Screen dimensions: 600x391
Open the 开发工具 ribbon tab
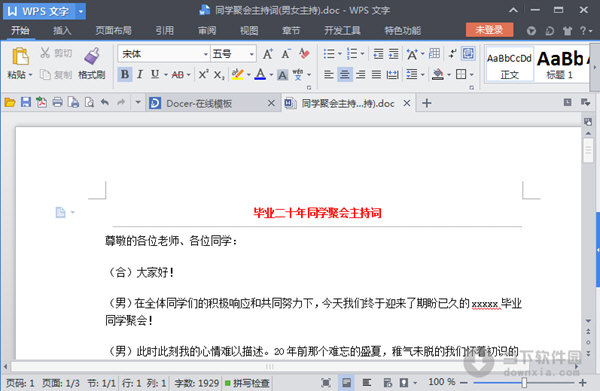pyautogui.click(x=342, y=30)
